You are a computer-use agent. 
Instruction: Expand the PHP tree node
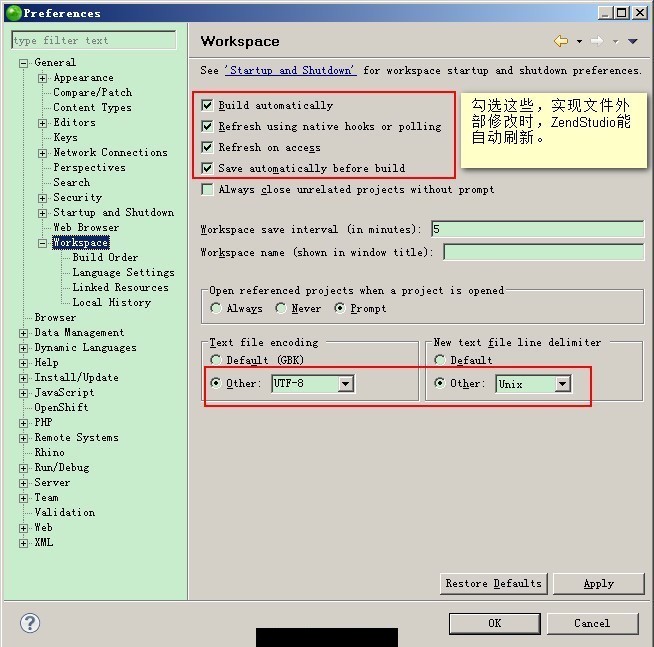(x=24, y=423)
